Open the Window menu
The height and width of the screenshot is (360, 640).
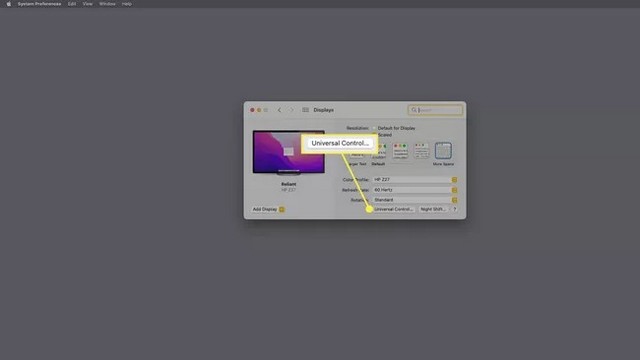click(x=107, y=4)
